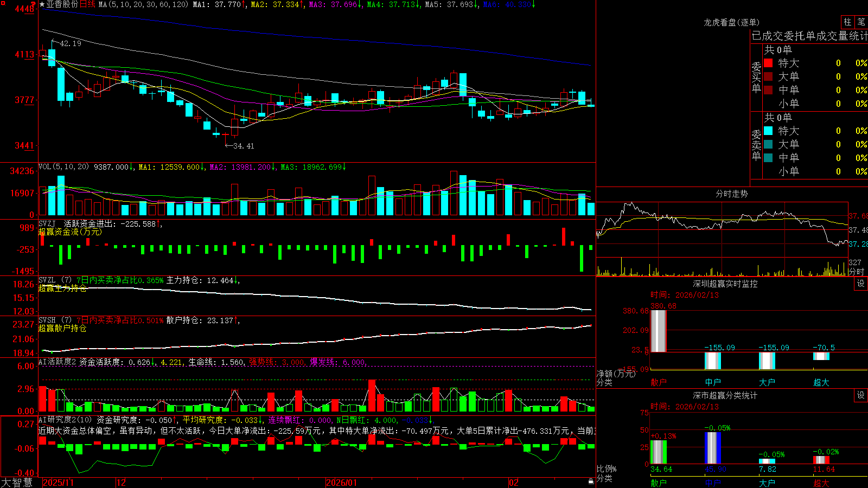
Task: Click 超赢主力持仓 label
Action: (x=62, y=288)
